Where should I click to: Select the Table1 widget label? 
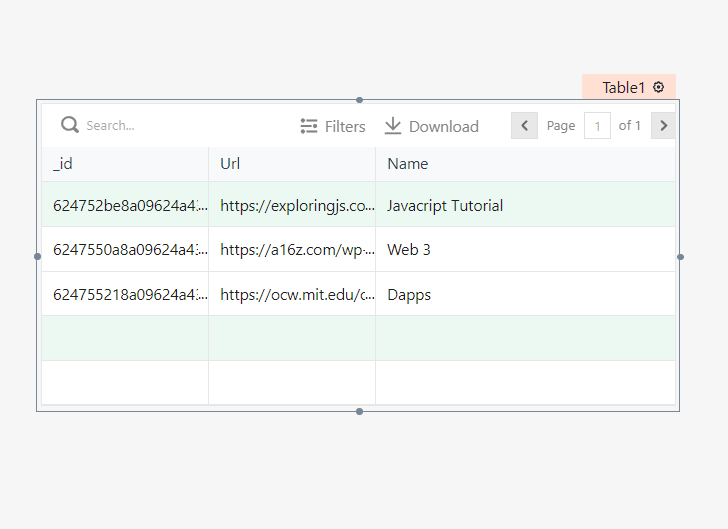click(623, 88)
